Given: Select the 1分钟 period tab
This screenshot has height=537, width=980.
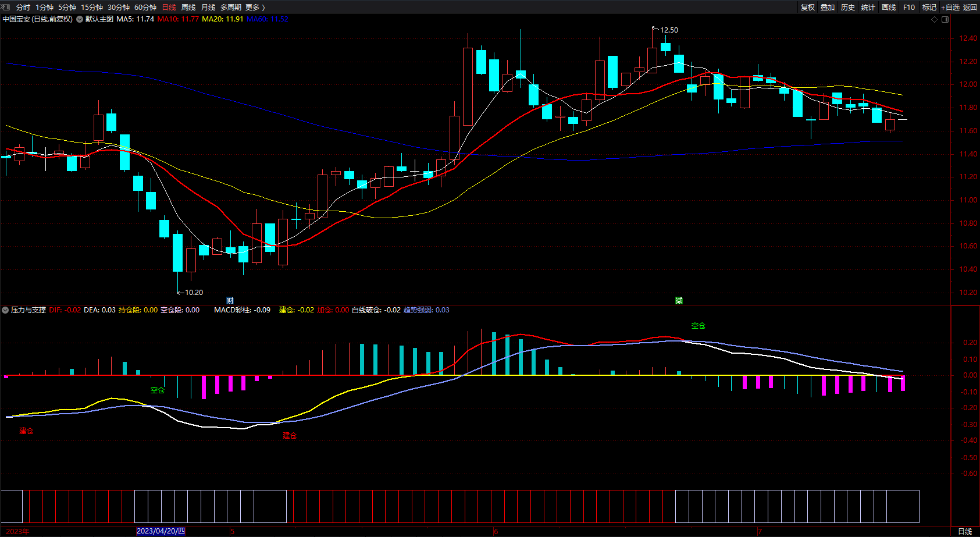Looking at the screenshot, I should tap(44, 8).
